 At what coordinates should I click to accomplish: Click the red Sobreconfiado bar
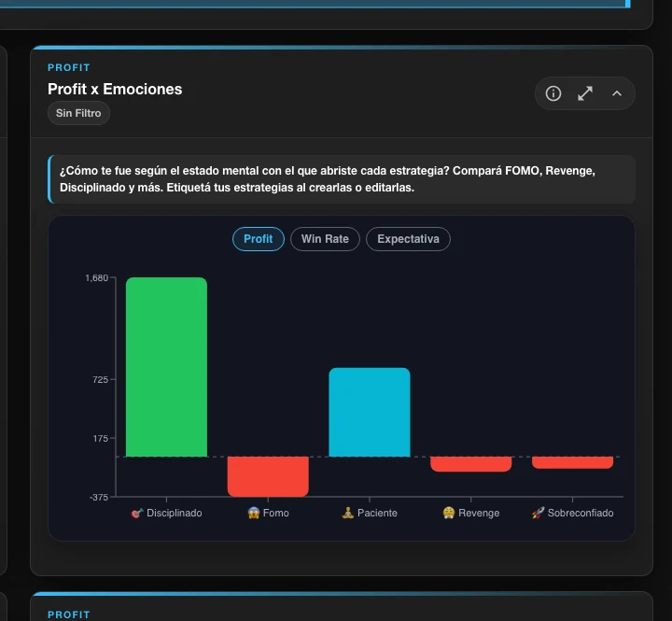point(572,462)
